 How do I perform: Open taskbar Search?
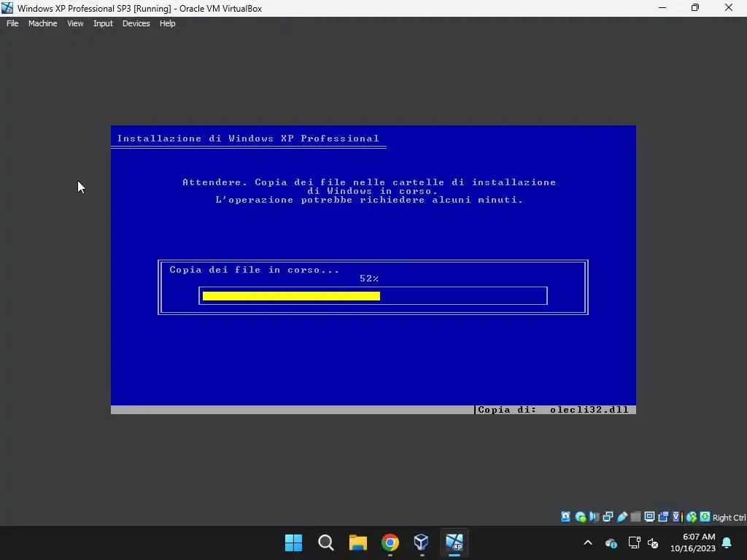coord(326,542)
